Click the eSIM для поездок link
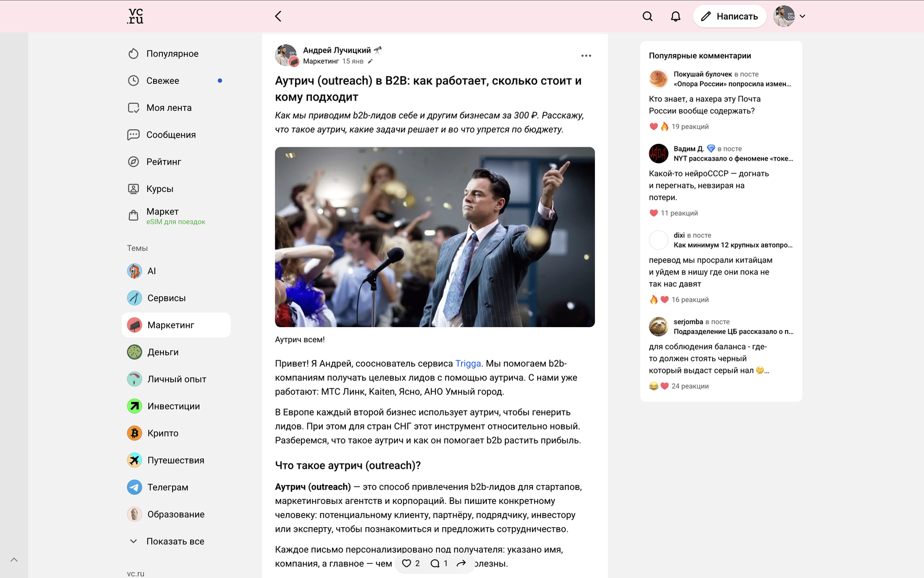The width and height of the screenshot is (924, 578). (176, 222)
